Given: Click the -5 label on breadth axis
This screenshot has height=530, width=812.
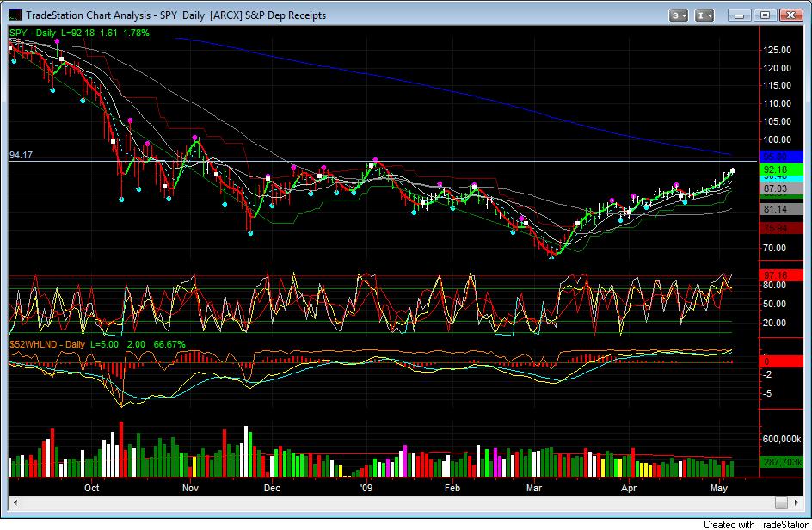Looking at the screenshot, I should click(767, 394).
